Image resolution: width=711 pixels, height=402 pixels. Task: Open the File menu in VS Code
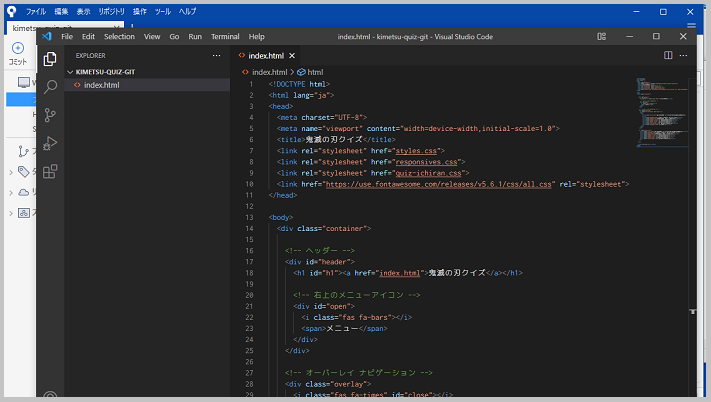click(x=67, y=37)
